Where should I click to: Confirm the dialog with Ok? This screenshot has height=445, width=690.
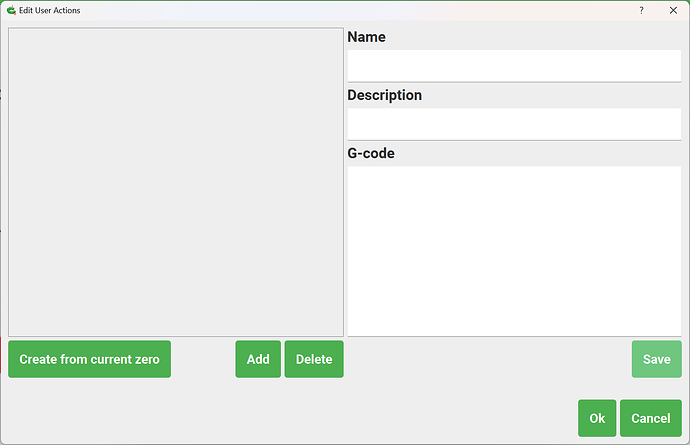(x=597, y=418)
